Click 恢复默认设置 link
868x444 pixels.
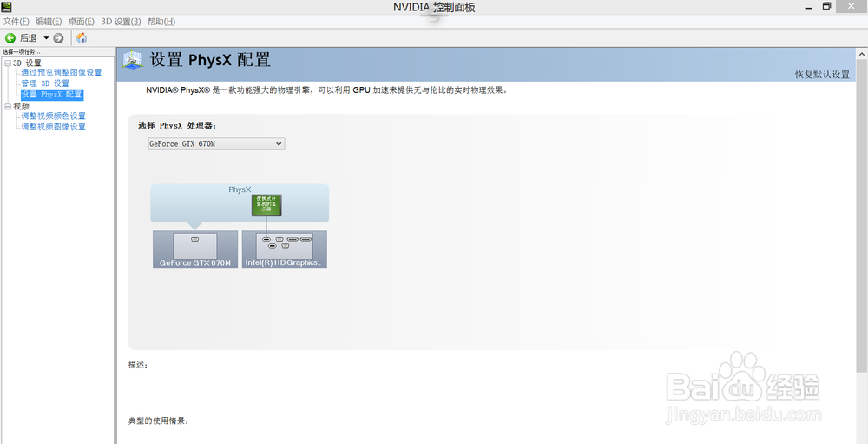coord(822,74)
